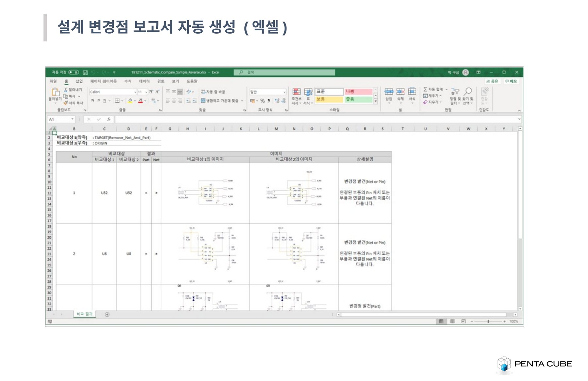The width and height of the screenshot is (588, 381).
Task: Click the fx insert function icon
Action: [109, 119]
